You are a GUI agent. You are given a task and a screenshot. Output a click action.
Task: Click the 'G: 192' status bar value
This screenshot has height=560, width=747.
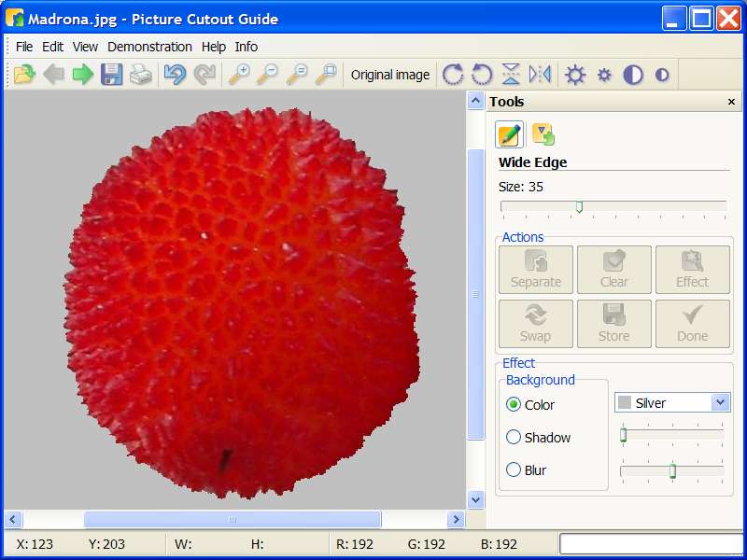427,544
